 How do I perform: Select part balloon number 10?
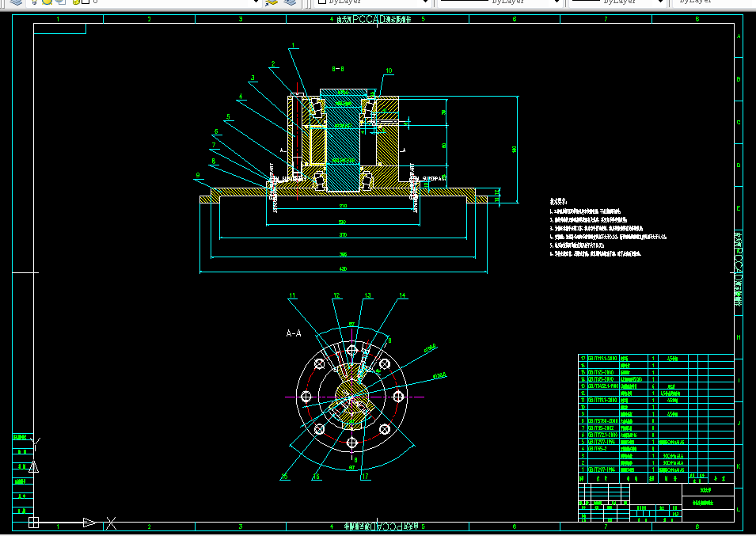coord(389,70)
